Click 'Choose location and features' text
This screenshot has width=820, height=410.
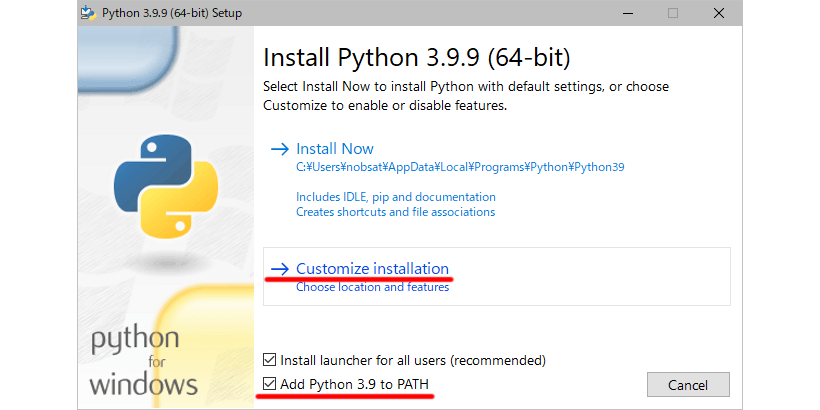[x=372, y=287]
